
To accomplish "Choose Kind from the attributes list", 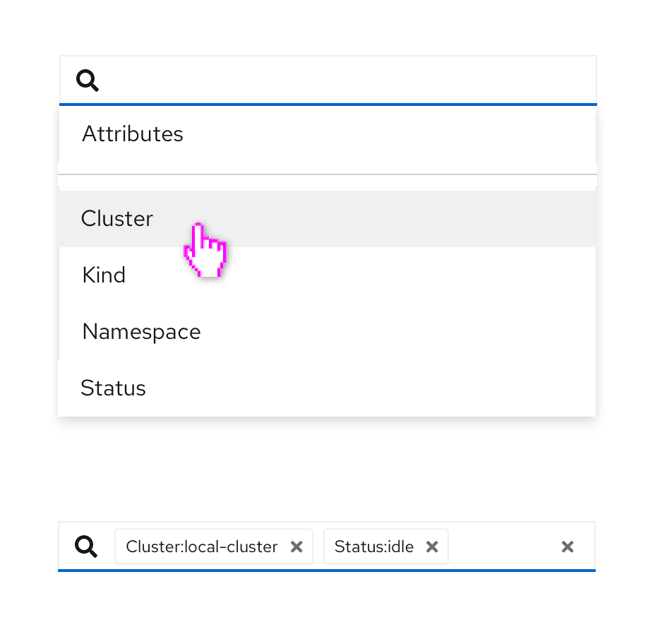I will click(104, 275).
